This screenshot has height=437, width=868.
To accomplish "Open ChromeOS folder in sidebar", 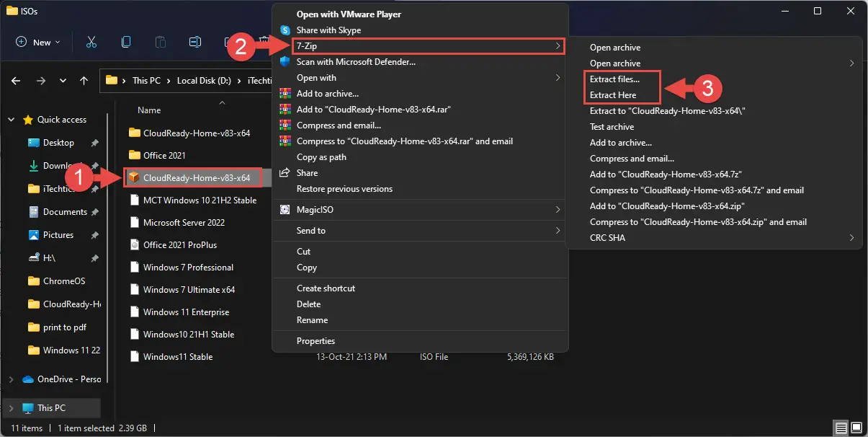I will (64, 281).
